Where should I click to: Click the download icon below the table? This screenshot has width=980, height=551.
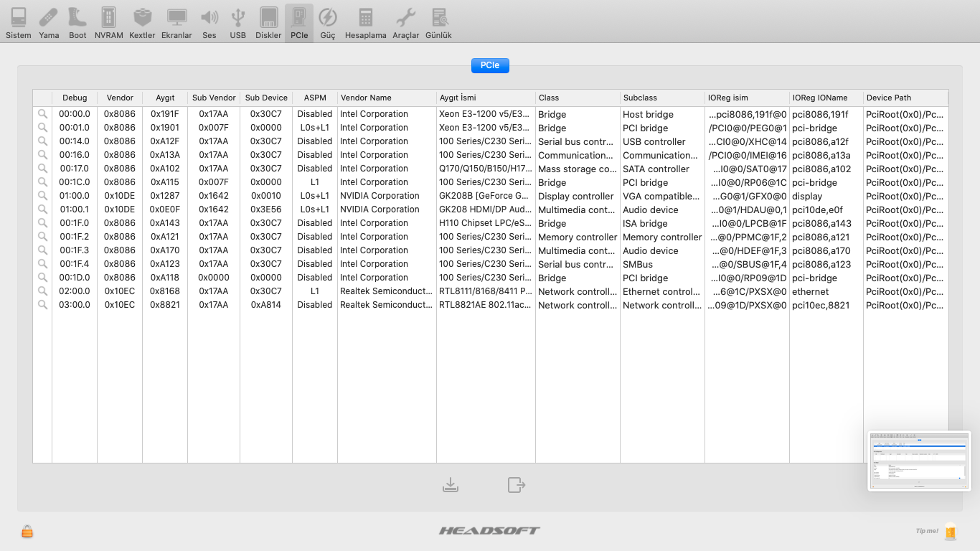[x=451, y=485]
